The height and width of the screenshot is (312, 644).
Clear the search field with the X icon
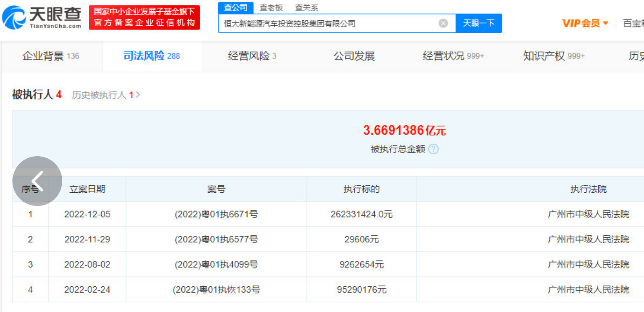443,24
